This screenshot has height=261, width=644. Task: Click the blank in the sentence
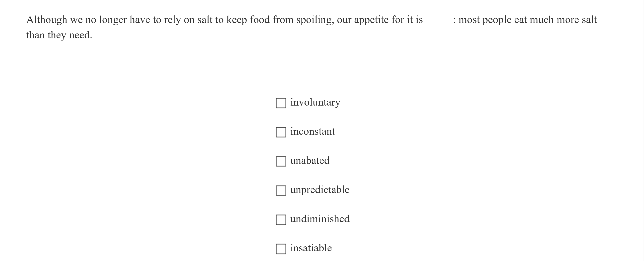439,21
